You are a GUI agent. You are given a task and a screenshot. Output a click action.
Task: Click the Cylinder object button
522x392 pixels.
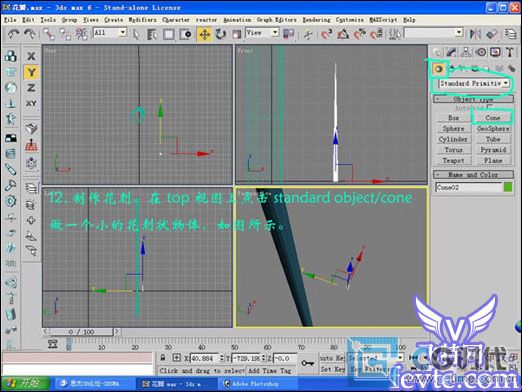(x=454, y=139)
